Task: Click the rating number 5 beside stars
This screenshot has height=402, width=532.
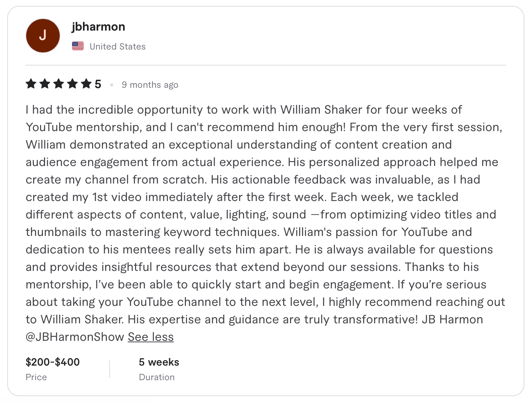Action: [x=98, y=84]
